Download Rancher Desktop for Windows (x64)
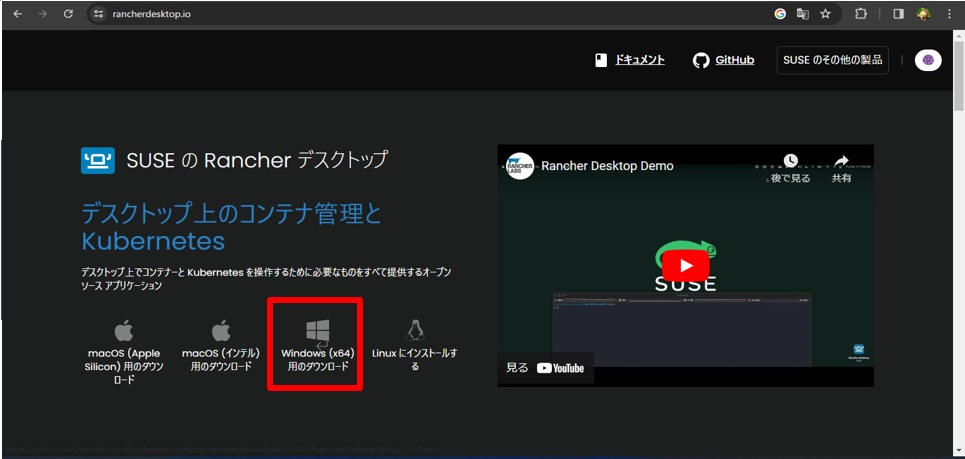The height and width of the screenshot is (459, 965). [315, 345]
